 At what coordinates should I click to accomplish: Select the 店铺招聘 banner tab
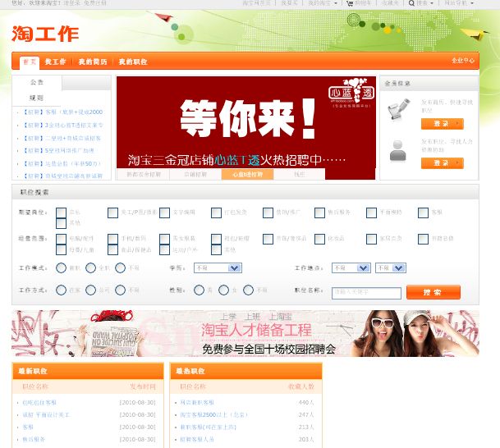[195, 175]
